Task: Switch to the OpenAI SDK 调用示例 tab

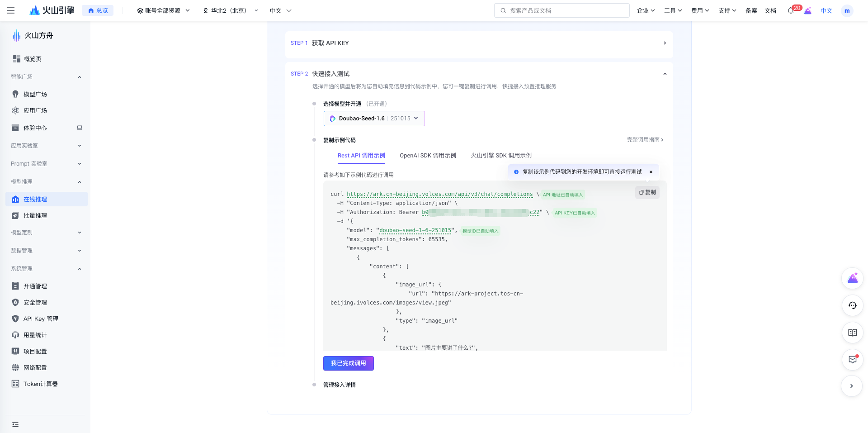Action: point(427,155)
